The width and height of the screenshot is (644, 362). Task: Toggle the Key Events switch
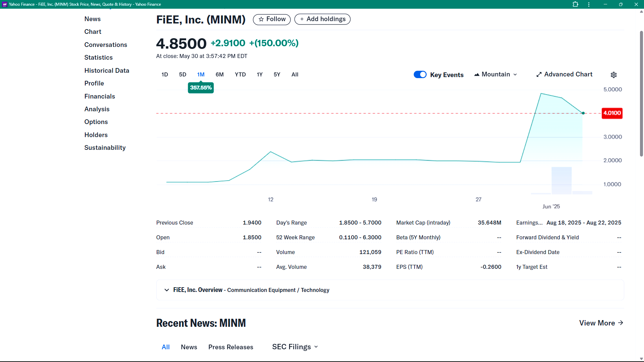point(420,74)
